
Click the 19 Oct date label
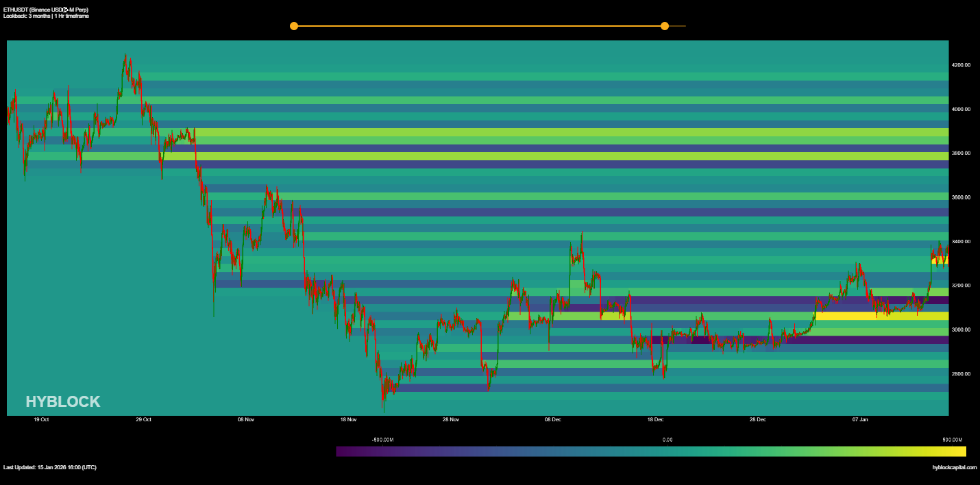tap(41, 419)
